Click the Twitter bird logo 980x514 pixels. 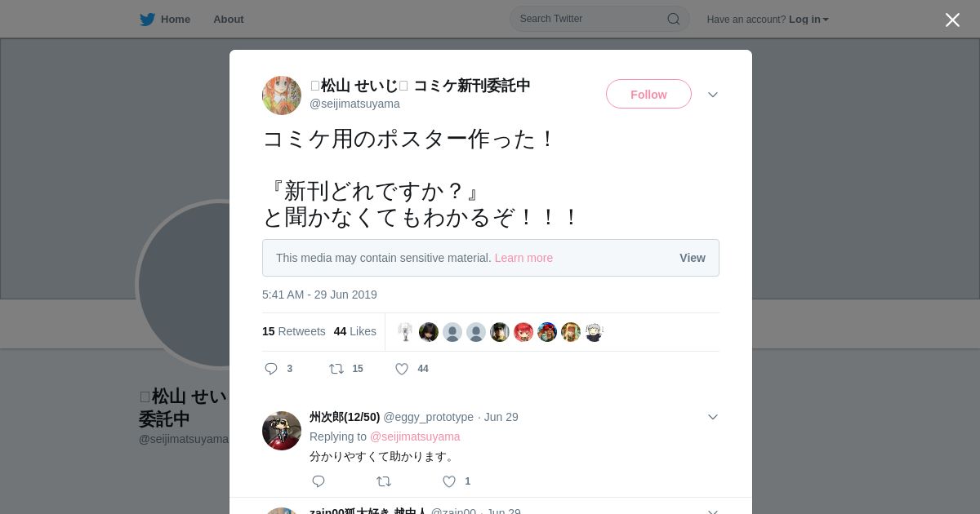pos(147,20)
